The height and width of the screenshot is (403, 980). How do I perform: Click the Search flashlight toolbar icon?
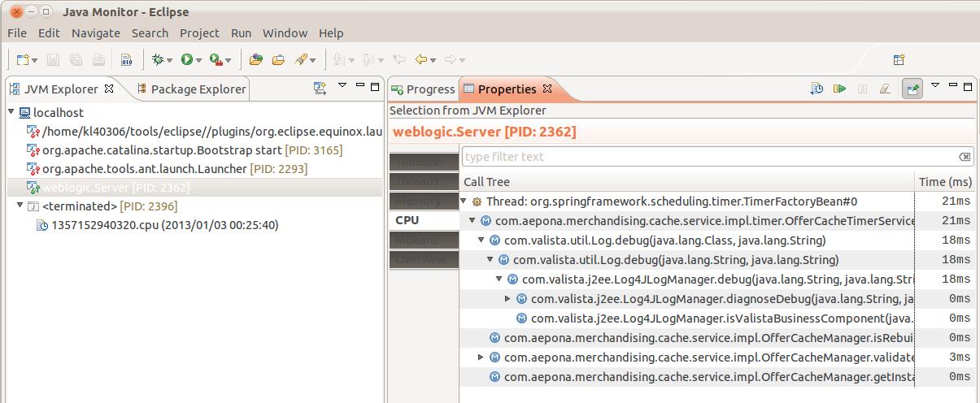(x=301, y=59)
